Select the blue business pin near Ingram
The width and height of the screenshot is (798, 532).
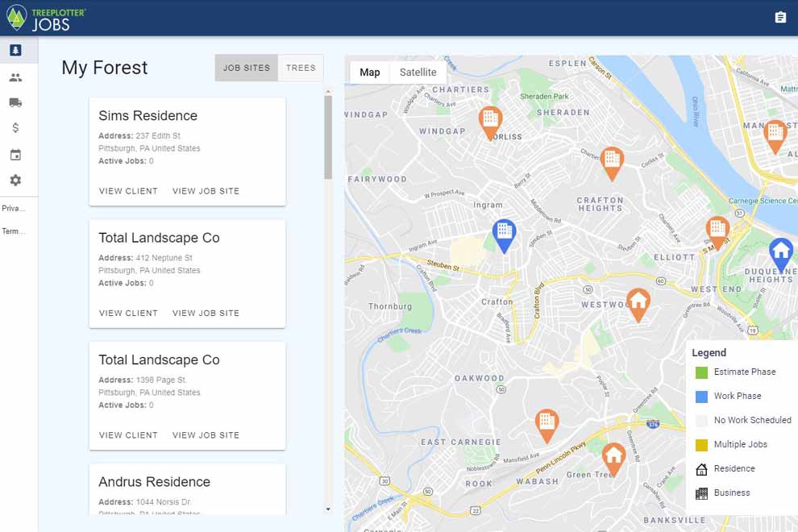tap(505, 236)
